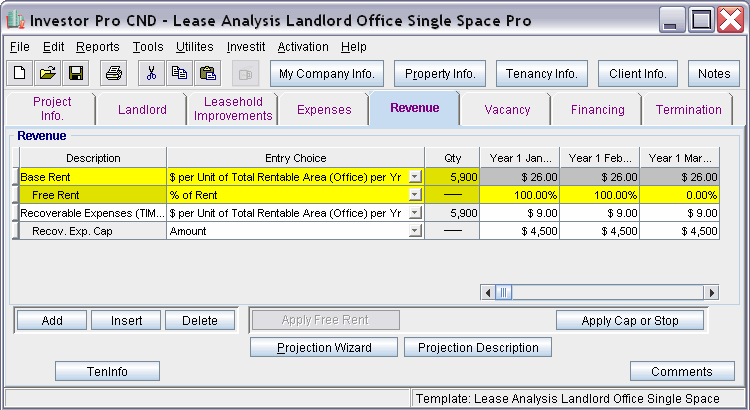Switch to the Vacancy tab

(x=507, y=110)
